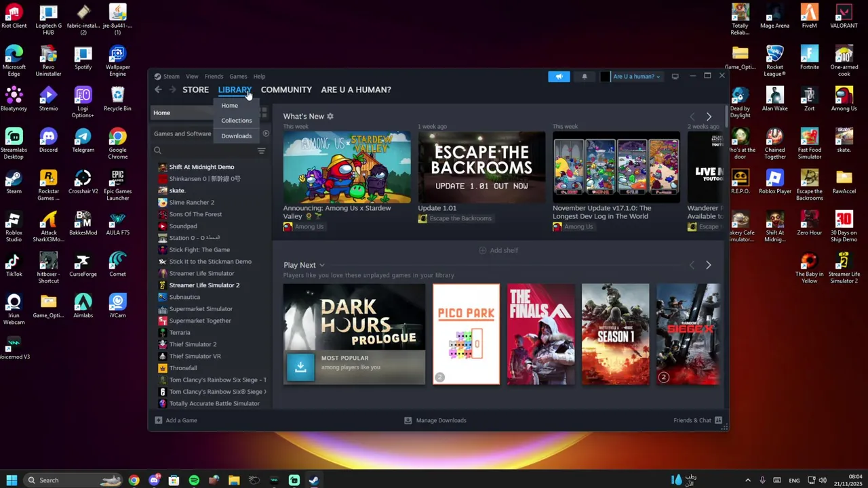Open the Among Us x Stardew Valley news thumbnail

tap(347, 167)
